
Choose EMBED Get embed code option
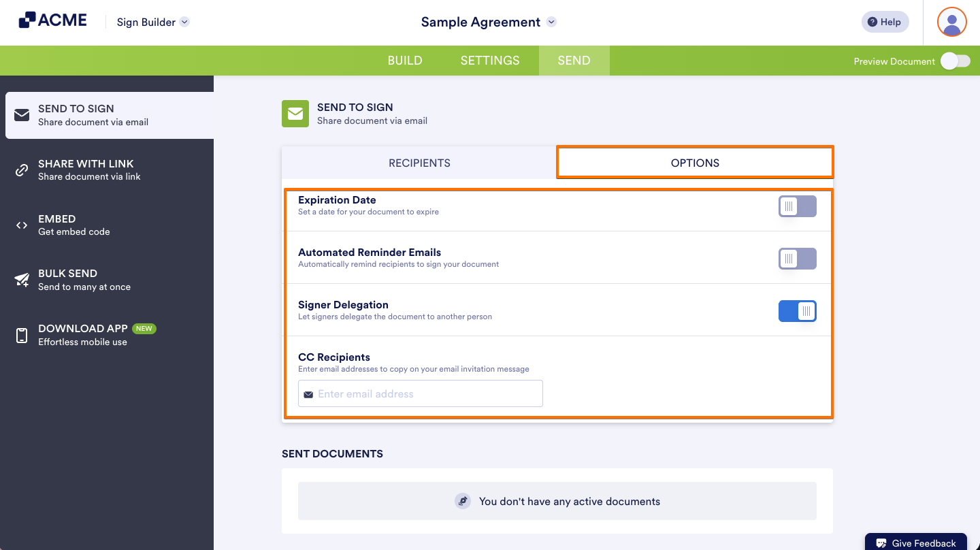[x=107, y=225]
